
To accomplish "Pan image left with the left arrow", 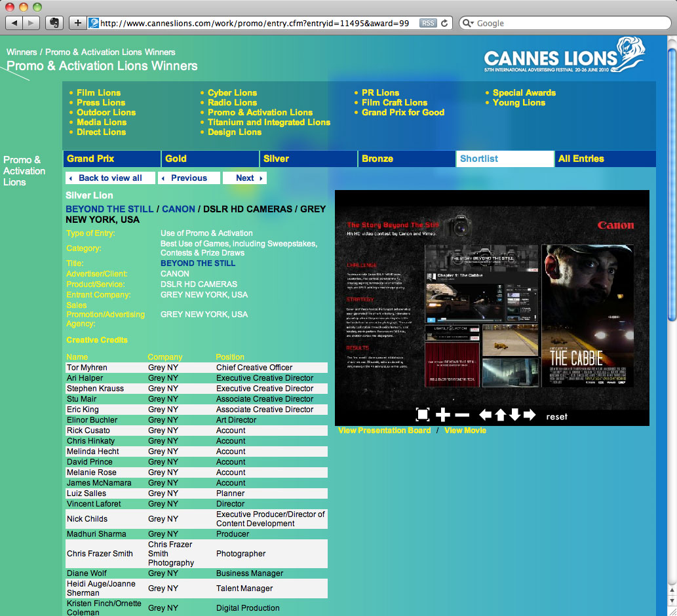I will 485,415.
